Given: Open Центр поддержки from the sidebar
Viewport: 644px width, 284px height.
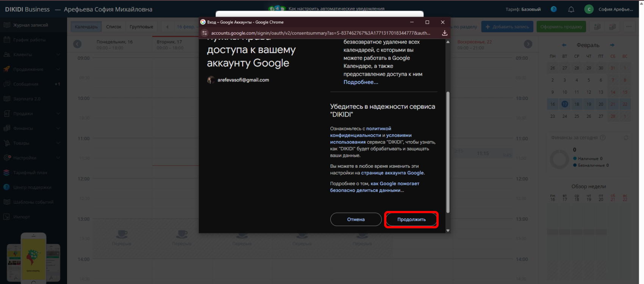Looking at the screenshot, I should (x=32, y=187).
